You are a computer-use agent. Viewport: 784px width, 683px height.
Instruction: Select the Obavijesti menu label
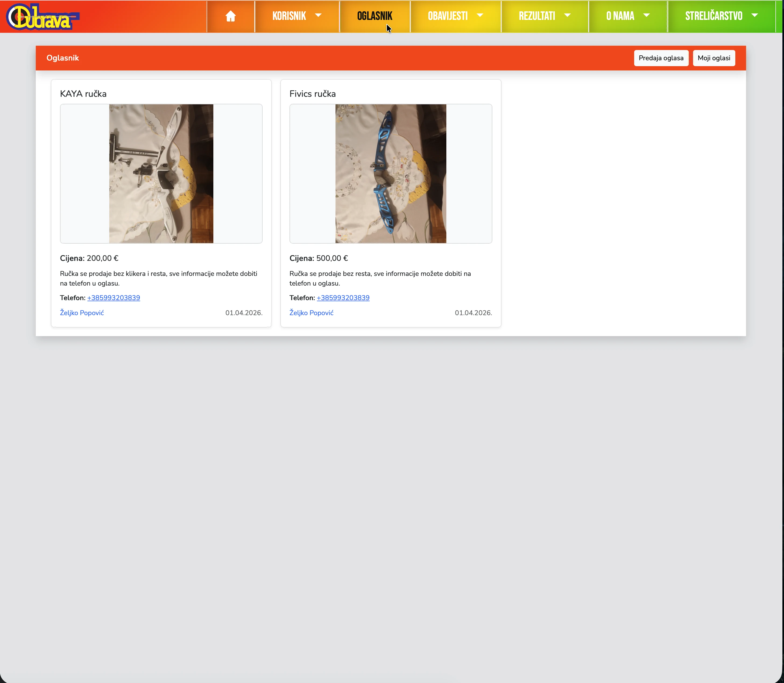click(448, 16)
